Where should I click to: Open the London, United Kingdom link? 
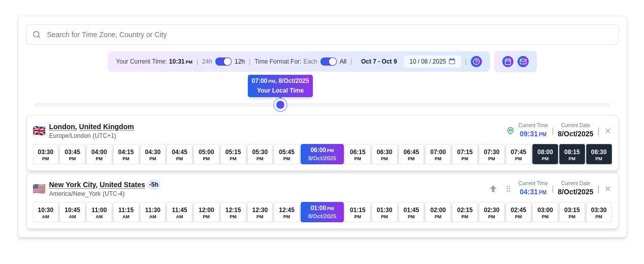click(x=91, y=127)
